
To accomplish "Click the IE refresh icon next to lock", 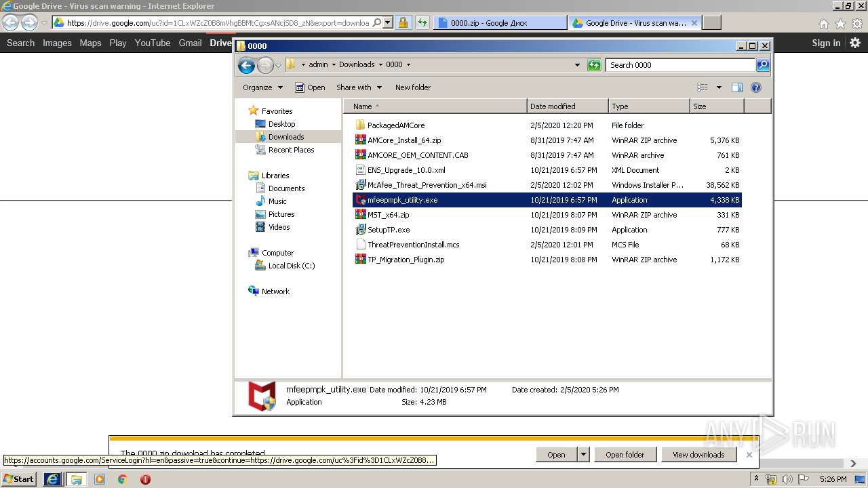I will tap(422, 22).
